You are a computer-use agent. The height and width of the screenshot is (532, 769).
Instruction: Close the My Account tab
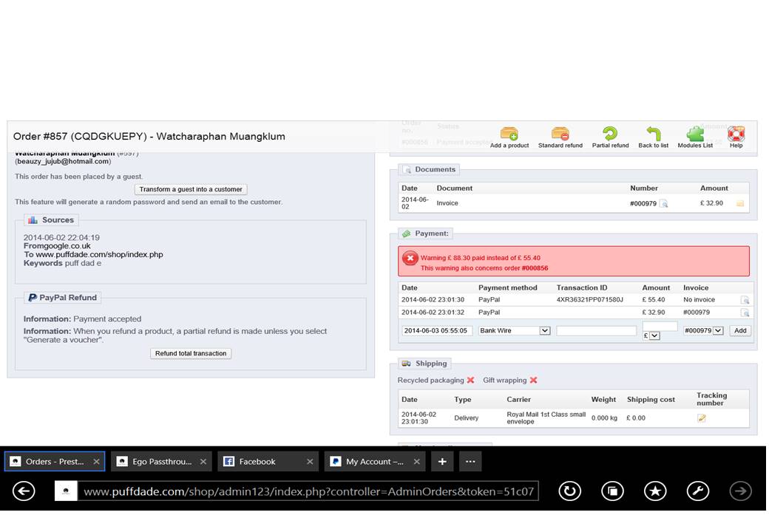coord(416,462)
